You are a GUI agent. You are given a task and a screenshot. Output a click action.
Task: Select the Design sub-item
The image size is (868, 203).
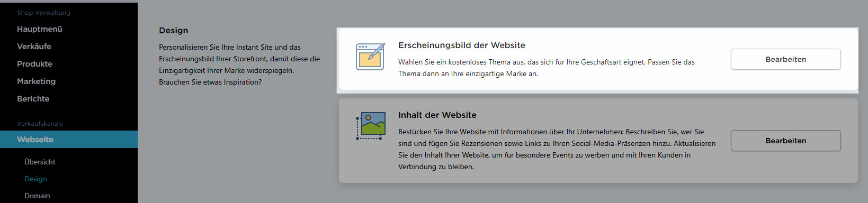click(35, 179)
